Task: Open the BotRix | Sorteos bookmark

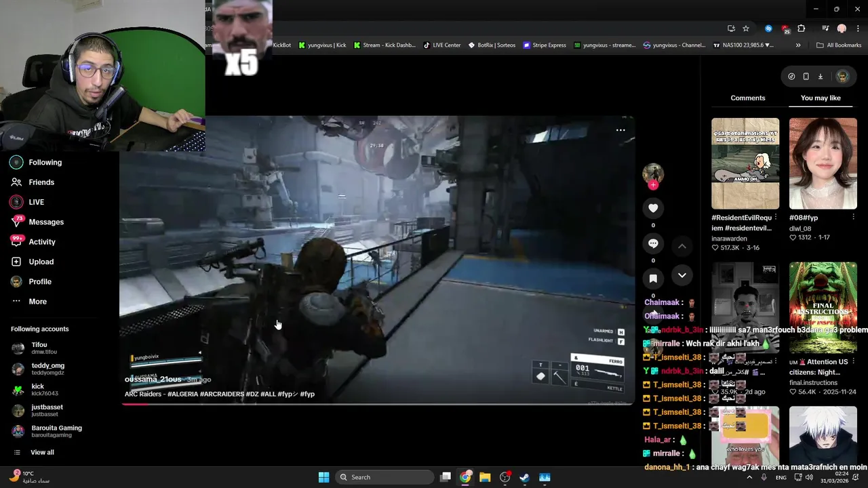Action: tap(492, 45)
